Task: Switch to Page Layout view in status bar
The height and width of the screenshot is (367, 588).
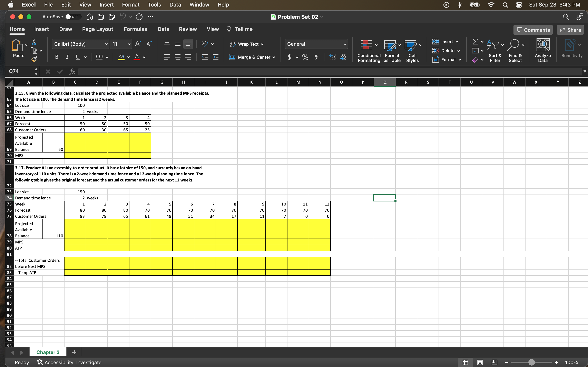Action: coord(480,362)
